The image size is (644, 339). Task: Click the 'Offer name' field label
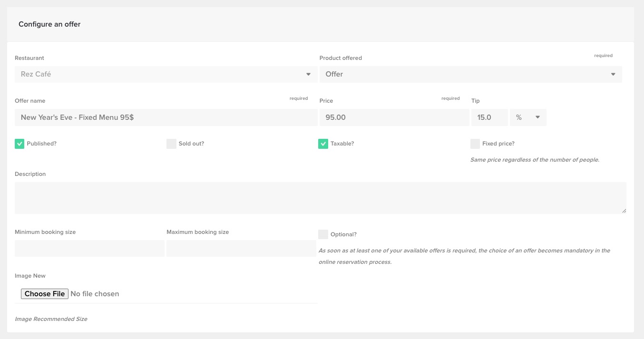30,101
